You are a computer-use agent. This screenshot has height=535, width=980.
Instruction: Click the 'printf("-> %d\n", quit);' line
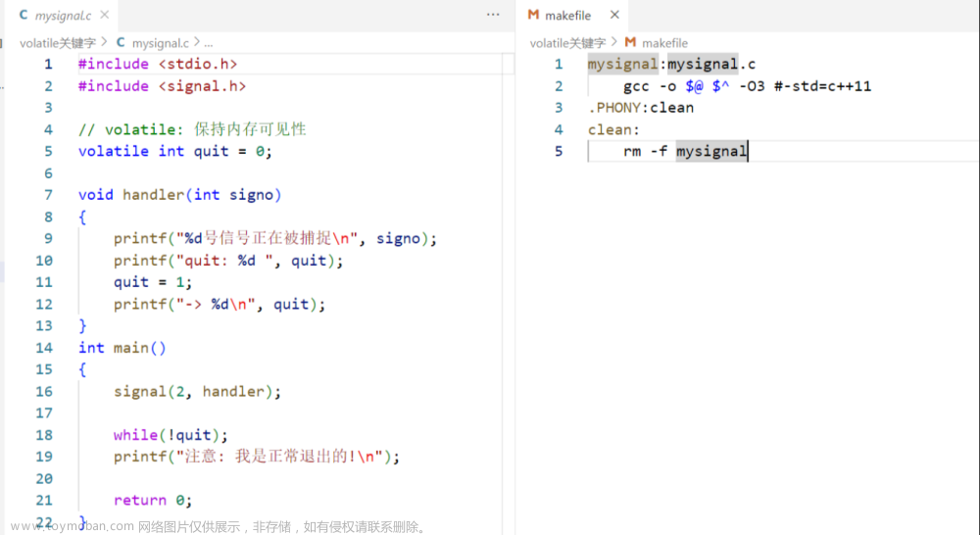click(x=220, y=305)
